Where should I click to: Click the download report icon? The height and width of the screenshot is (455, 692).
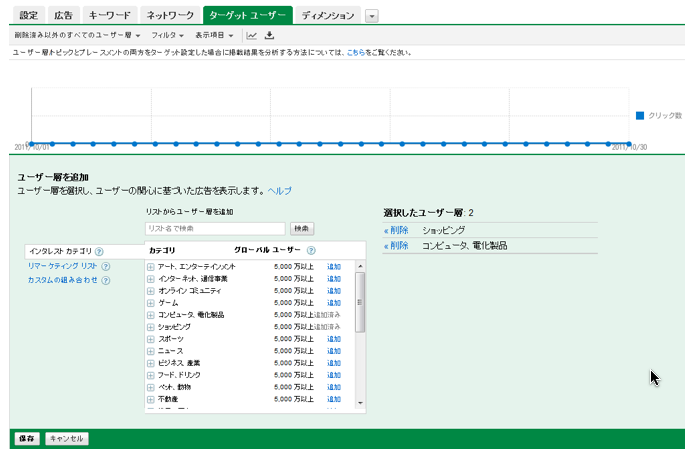click(269, 35)
